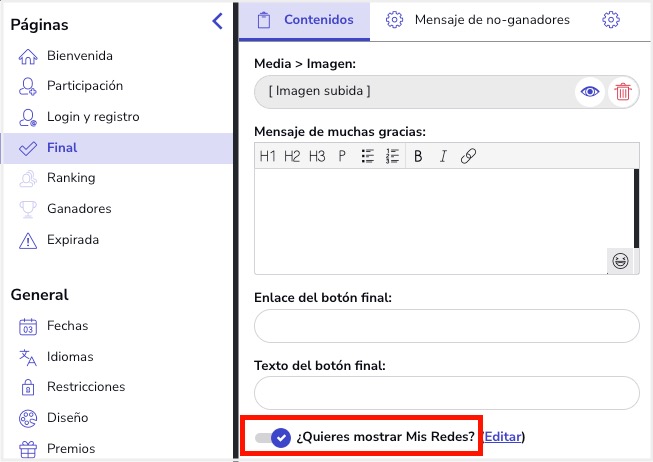653x462 pixels.
Task: Toggle the ¿Quieres mostrar Mis Redes? switch
Action: coord(273,437)
